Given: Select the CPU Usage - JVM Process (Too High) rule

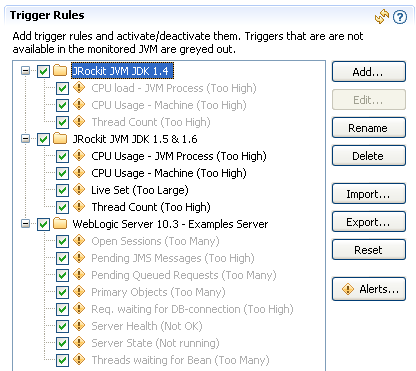Looking at the screenshot, I should click(179, 156).
